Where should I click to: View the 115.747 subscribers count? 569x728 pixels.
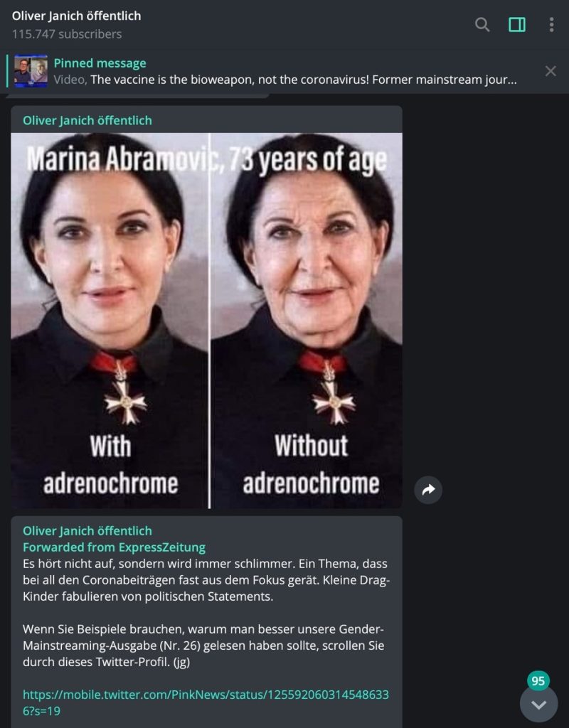67,34
